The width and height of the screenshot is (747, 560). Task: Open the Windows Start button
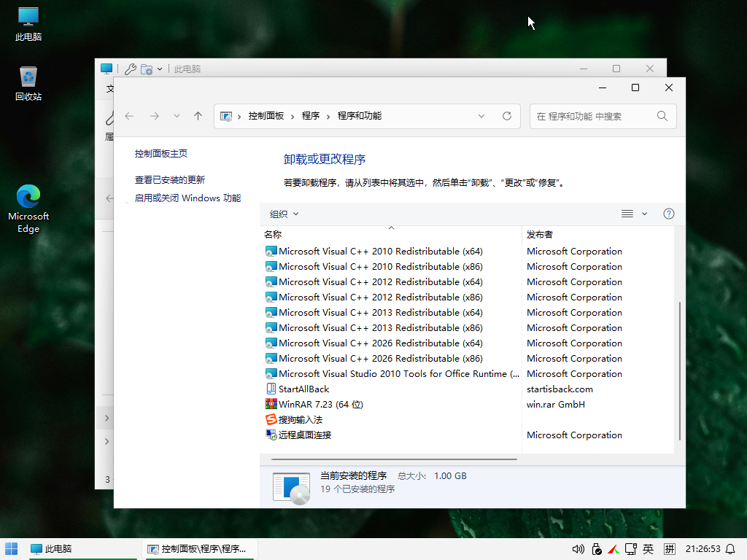tap(11, 549)
